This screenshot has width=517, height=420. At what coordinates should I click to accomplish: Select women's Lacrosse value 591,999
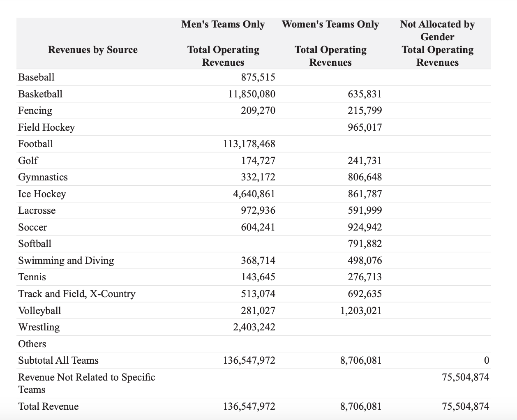[365, 210]
